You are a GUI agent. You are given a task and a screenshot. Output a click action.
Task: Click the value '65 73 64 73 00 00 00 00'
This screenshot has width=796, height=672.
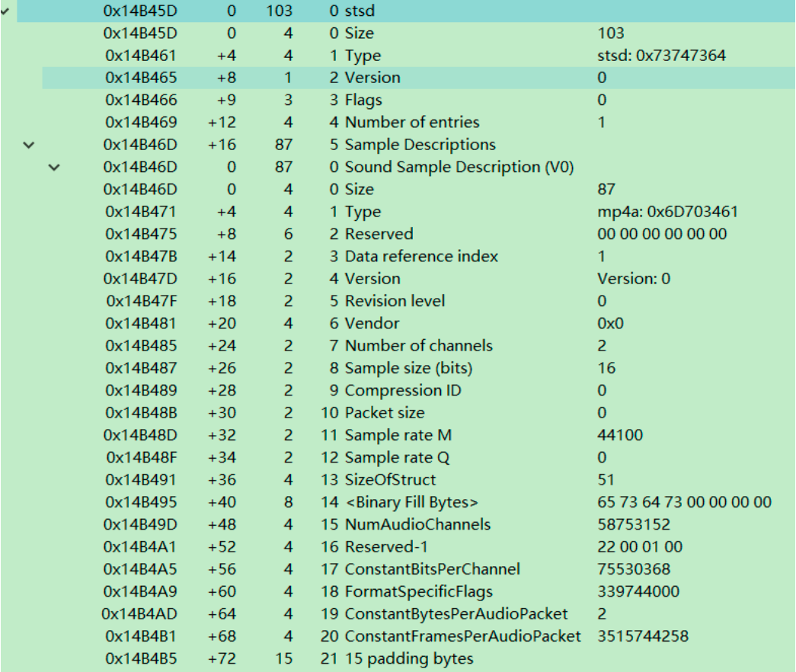click(x=684, y=502)
